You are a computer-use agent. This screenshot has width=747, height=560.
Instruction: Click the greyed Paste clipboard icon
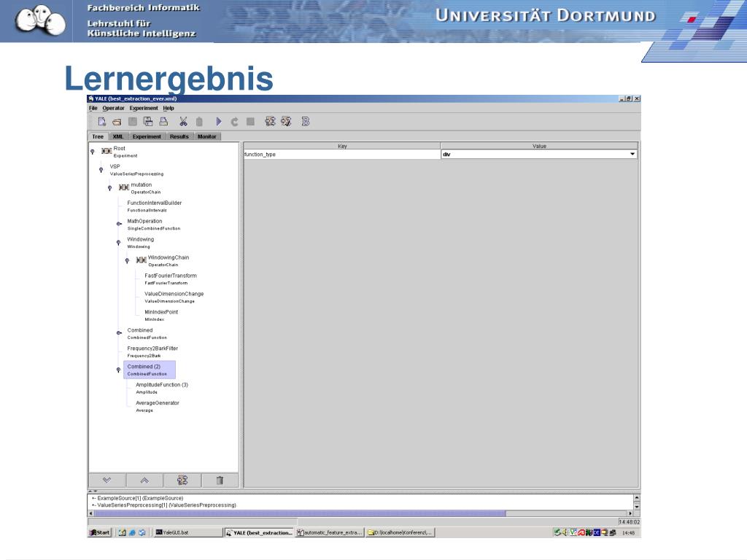tap(199, 122)
